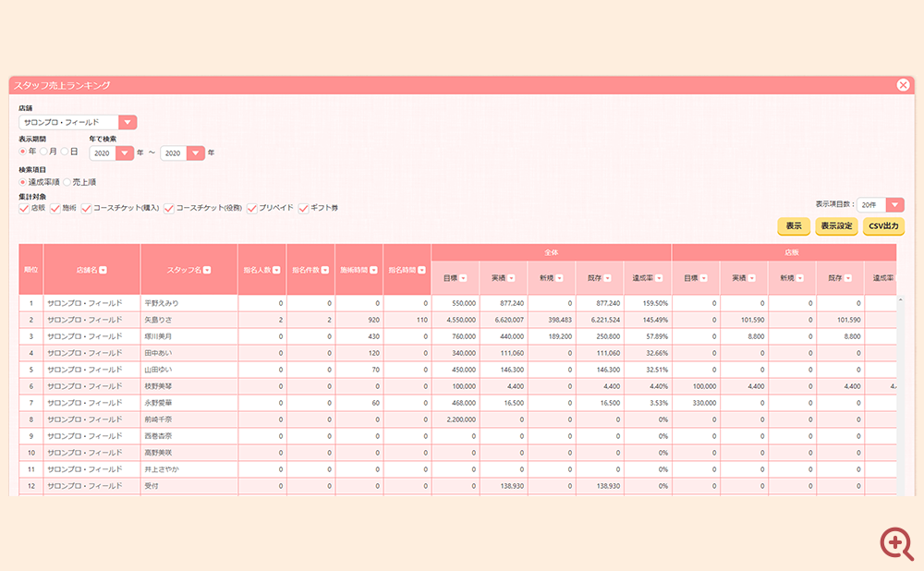
Task: Choose 達成率順 search option
Action: [22, 182]
